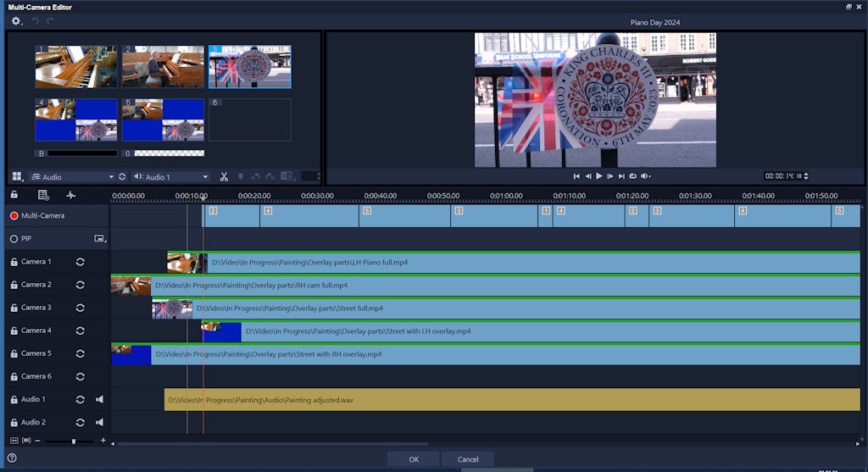Toggle lock on Camera 1 track
Image resolution: width=868 pixels, height=472 pixels.
coord(14,262)
